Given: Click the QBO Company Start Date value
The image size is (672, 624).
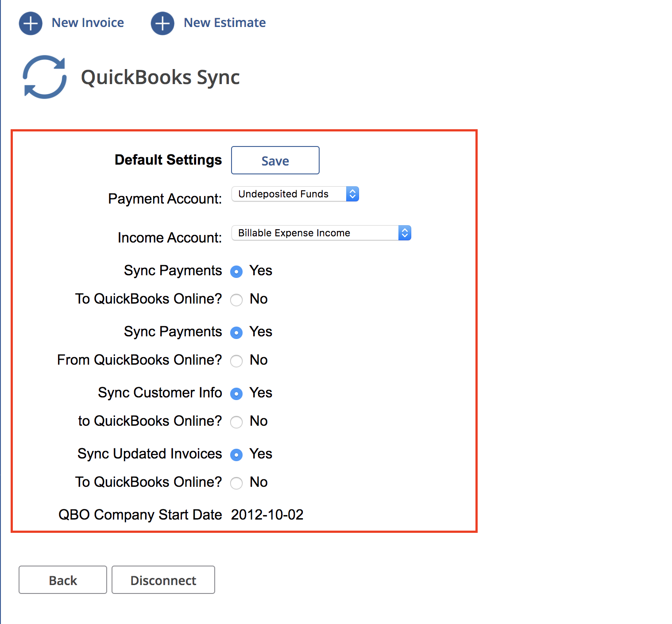Looking at the screenshot, I should click(x=266, y=514).
